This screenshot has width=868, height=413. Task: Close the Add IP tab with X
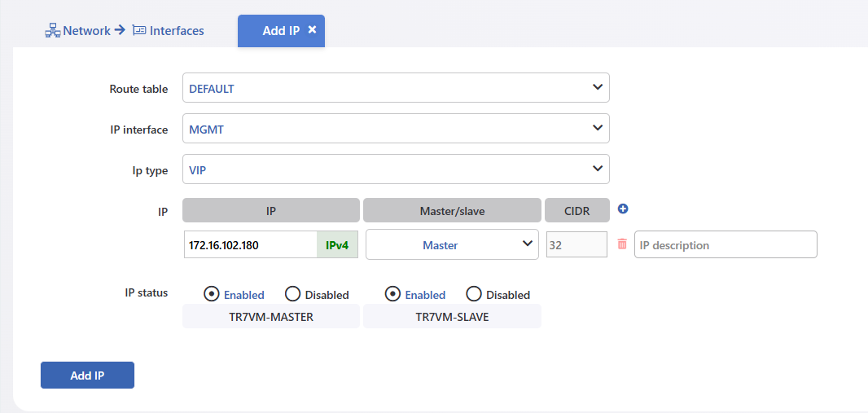coord(312,30)
